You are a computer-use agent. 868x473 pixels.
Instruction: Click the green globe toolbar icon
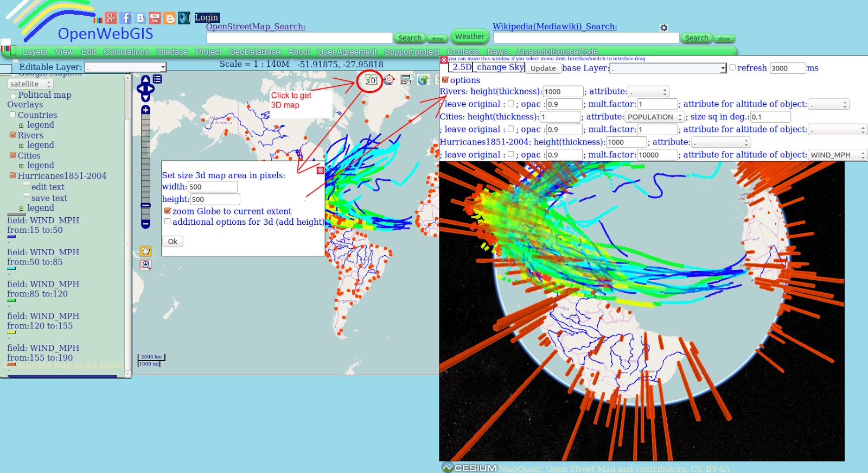point(423,80)
